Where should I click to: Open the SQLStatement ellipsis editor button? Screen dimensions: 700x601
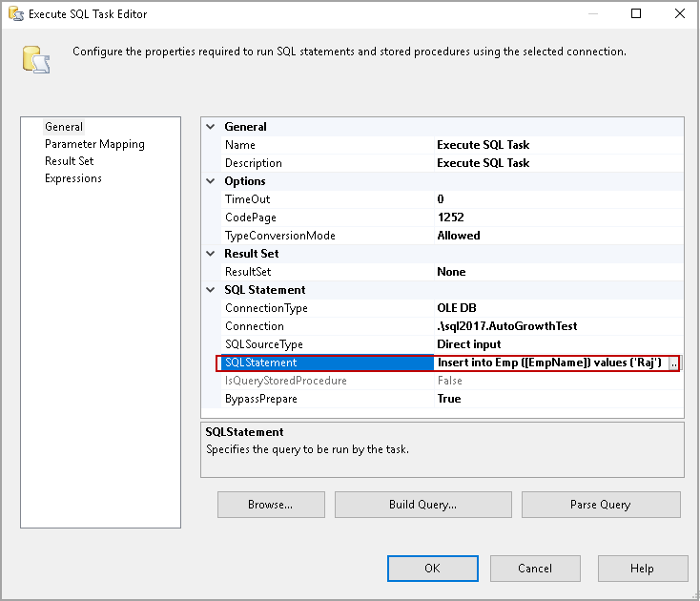[x=673, y=363]
